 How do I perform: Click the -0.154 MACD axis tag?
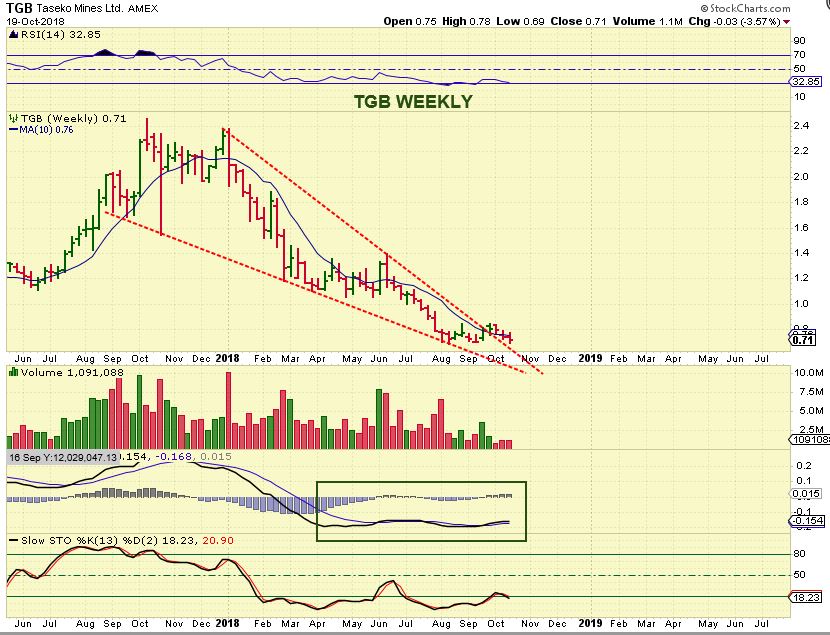[x=807, y=521]
